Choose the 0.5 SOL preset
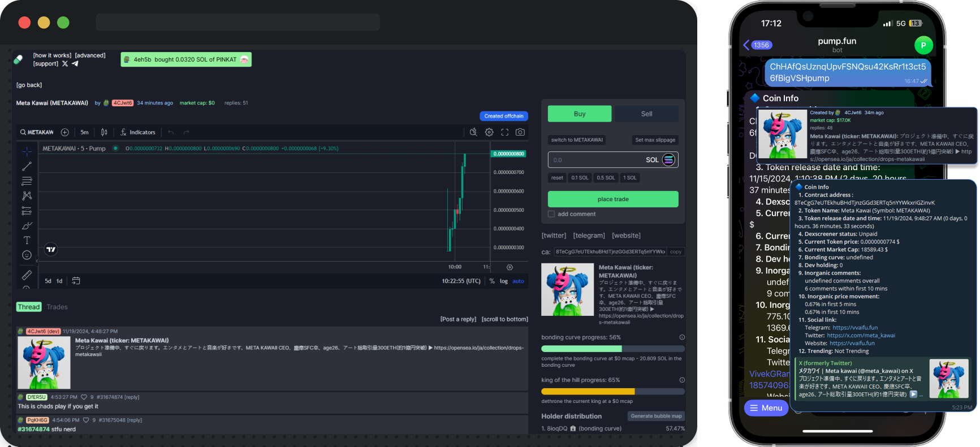980x447 pixels. (606, 177)
